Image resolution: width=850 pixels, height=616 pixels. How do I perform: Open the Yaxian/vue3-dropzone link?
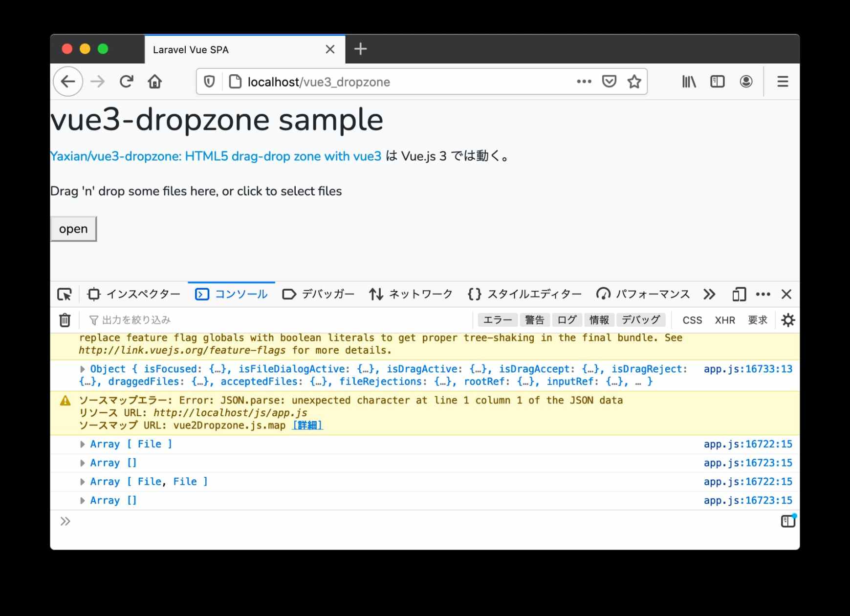click(215, 156)
